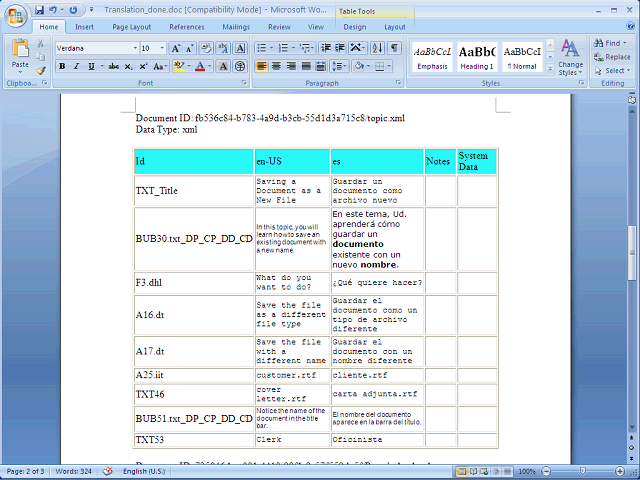
Task: Open the Select dropdown in Editing
Action: coord(612,71)
